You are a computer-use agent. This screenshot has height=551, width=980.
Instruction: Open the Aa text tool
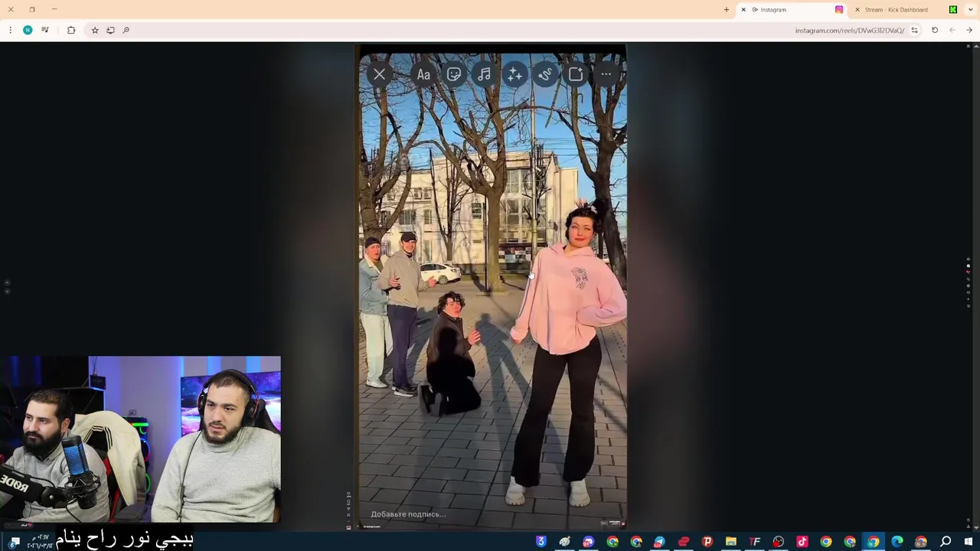423,74
